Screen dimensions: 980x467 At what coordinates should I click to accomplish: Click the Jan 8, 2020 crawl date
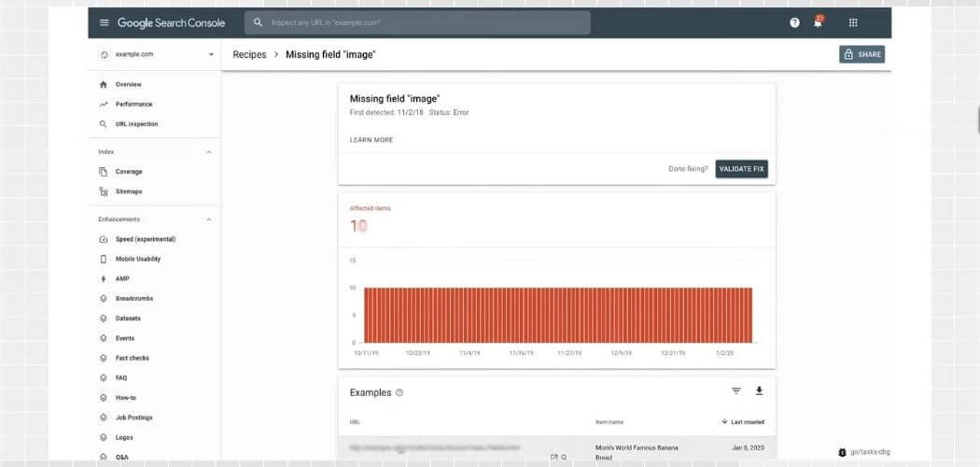[748, 447]
